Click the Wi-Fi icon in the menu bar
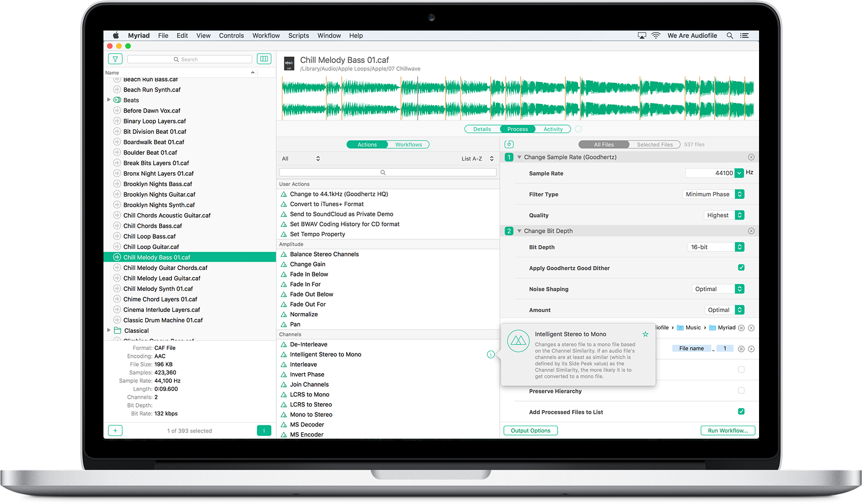This screenshot has height=504, width=862. click(x=656, y=35)
